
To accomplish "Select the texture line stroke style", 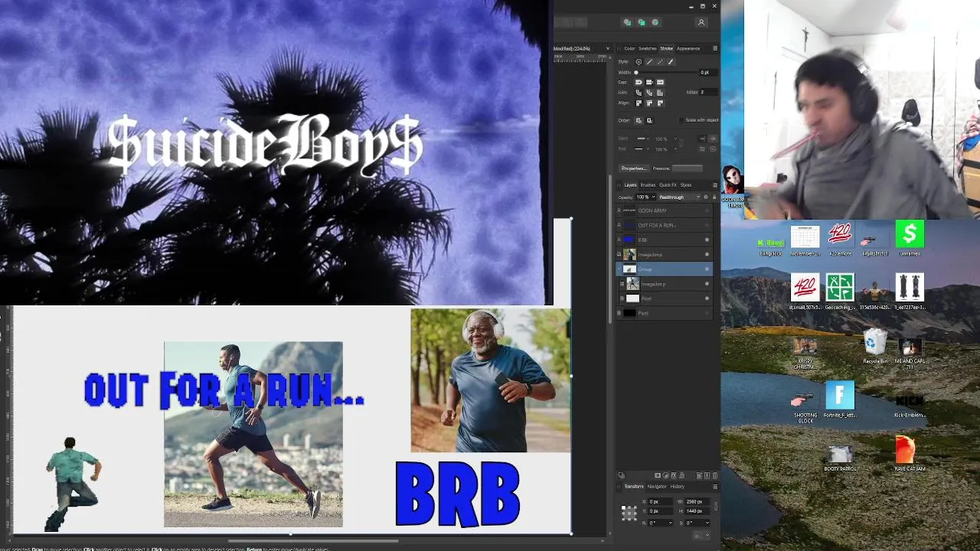I will pos(671,62).
